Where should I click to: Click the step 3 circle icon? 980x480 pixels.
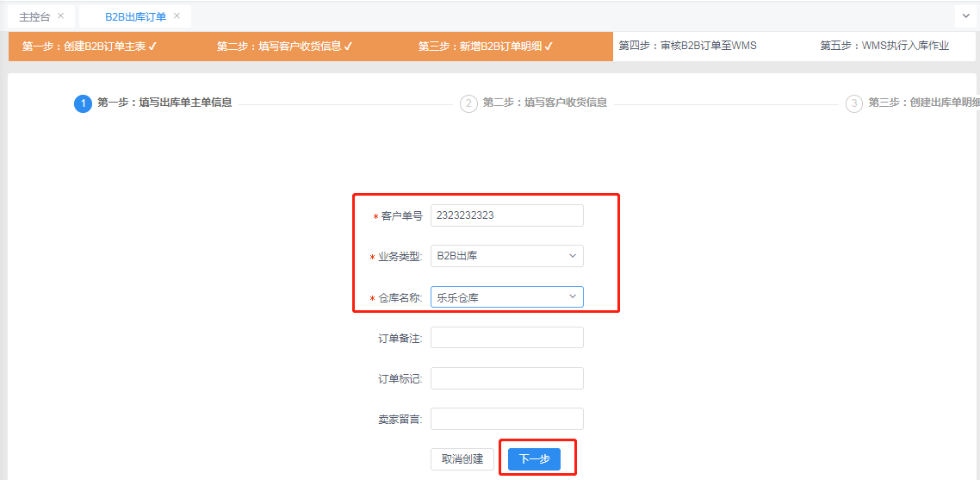[854, 103]
